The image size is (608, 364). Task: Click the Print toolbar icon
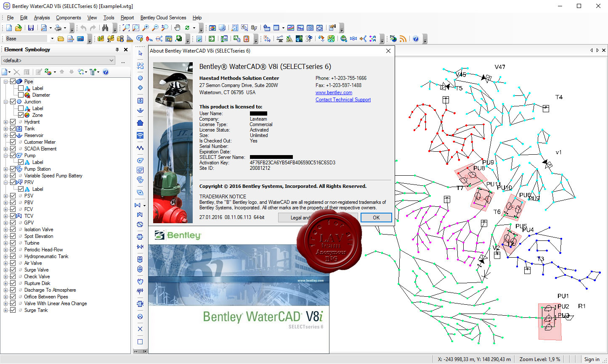(x=58, y=28)
